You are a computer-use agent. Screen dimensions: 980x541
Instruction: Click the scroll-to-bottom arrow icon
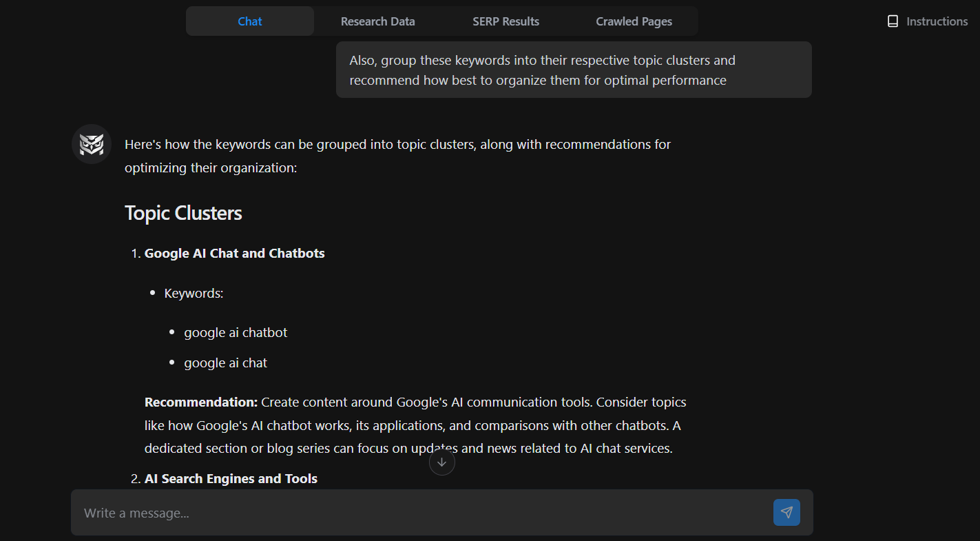tap(441, 462)
